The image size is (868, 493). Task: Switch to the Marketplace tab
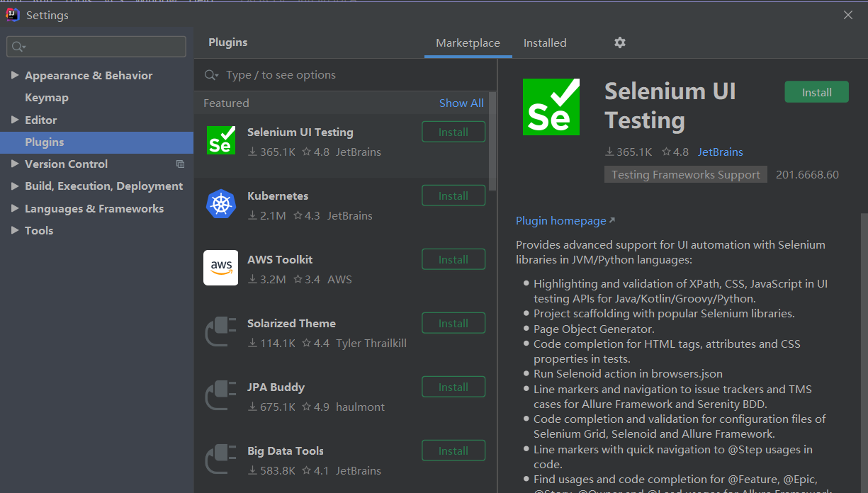(468, 43)
